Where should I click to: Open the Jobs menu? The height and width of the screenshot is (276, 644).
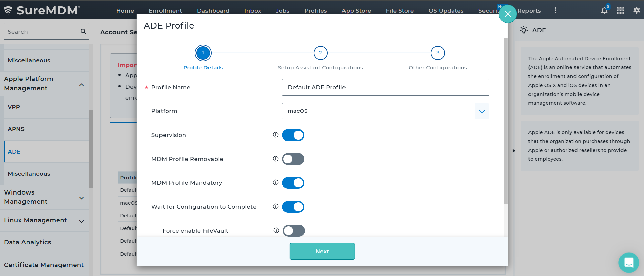pos(282,11)
